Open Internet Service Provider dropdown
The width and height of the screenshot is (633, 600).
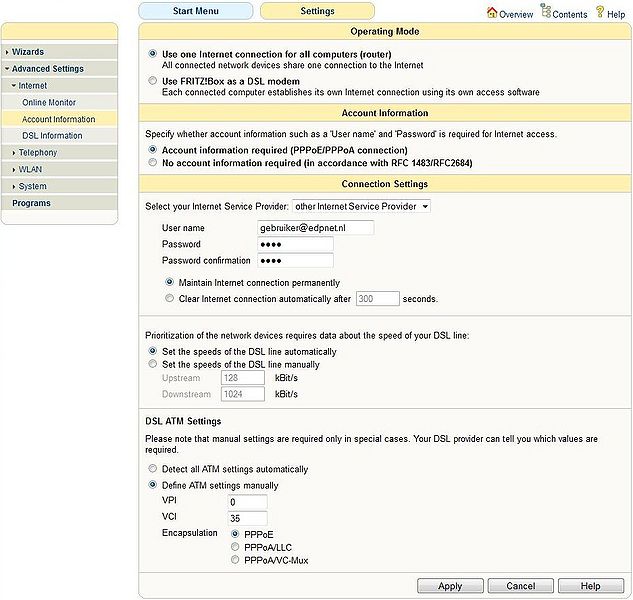click(x=361, y=206)
